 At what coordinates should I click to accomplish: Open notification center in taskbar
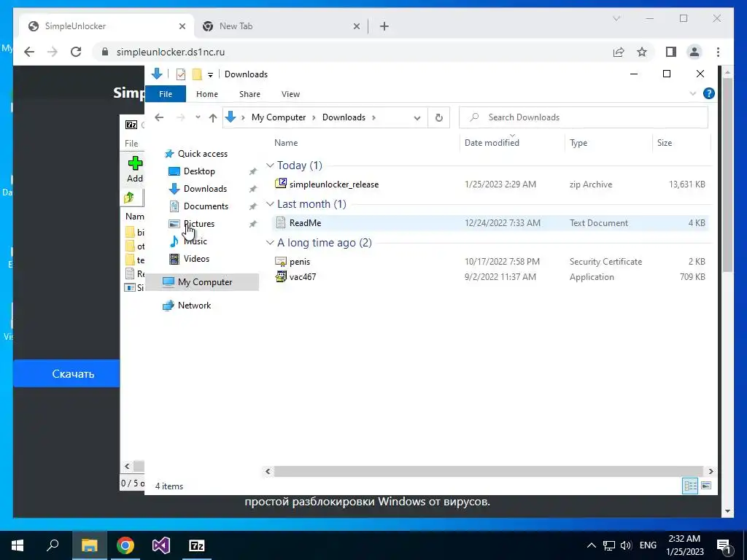724,545
